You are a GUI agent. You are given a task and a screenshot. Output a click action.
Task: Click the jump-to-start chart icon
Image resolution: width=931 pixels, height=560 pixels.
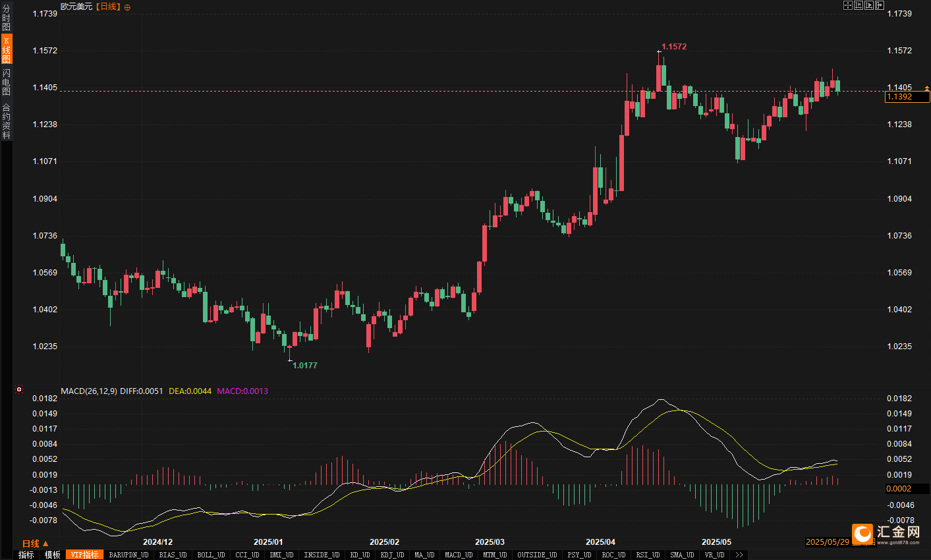(x=859, y=5)
